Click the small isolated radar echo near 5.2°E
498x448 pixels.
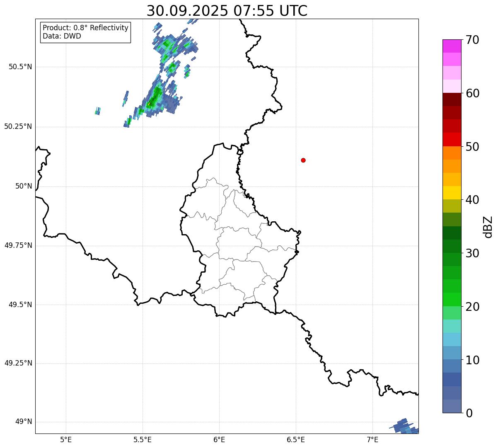98,111
